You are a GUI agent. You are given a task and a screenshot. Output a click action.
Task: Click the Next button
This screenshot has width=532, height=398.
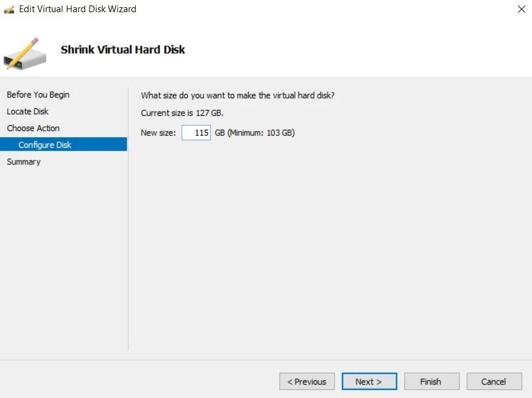[369, 381]
